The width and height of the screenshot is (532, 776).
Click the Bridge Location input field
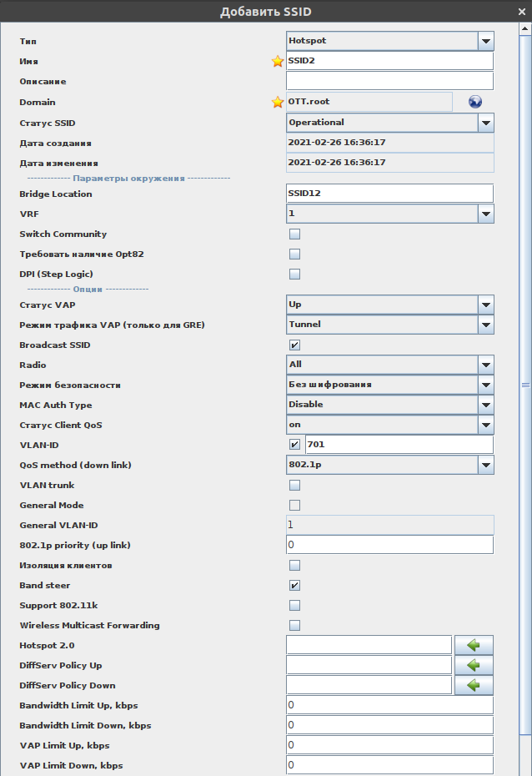point(389,194)
